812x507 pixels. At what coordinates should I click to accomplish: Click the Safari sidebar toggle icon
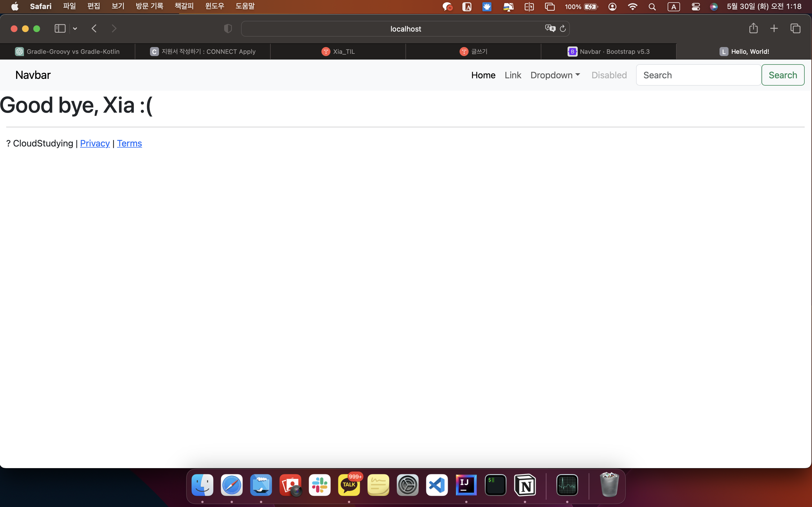60,28
